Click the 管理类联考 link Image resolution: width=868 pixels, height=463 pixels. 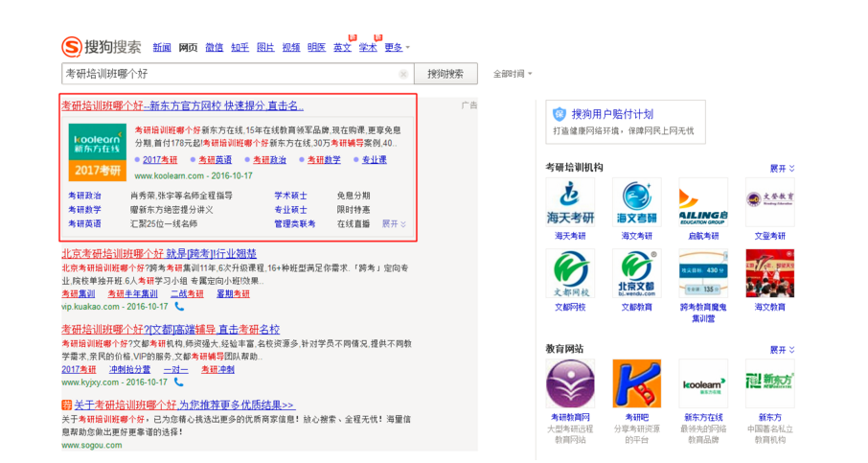(x=295, y=223)
